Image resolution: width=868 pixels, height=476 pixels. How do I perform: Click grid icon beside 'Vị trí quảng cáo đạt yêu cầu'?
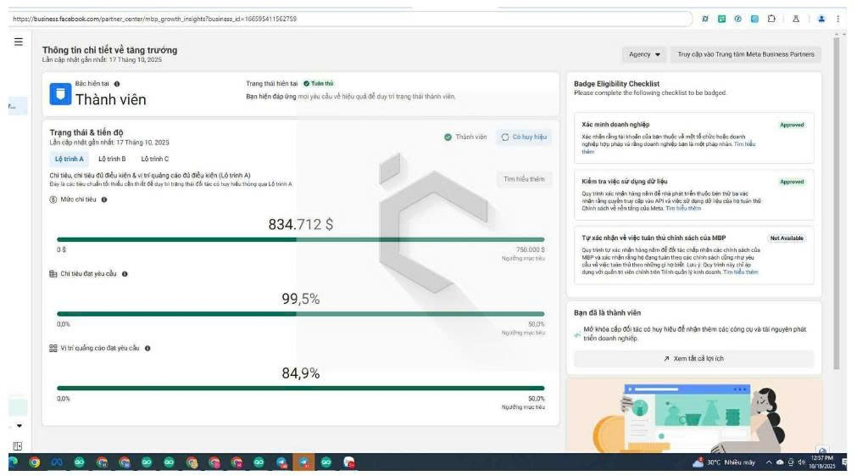pos(53,349)
